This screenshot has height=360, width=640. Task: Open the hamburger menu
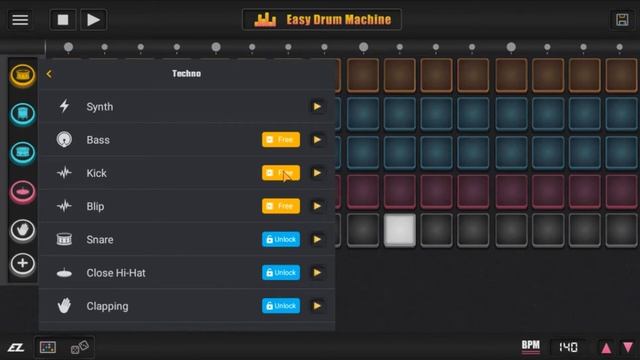20,20
